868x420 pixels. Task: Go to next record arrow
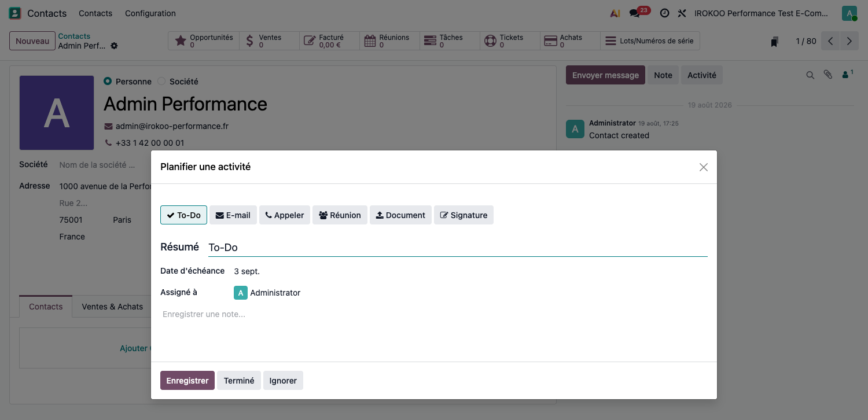pos(849,41)
